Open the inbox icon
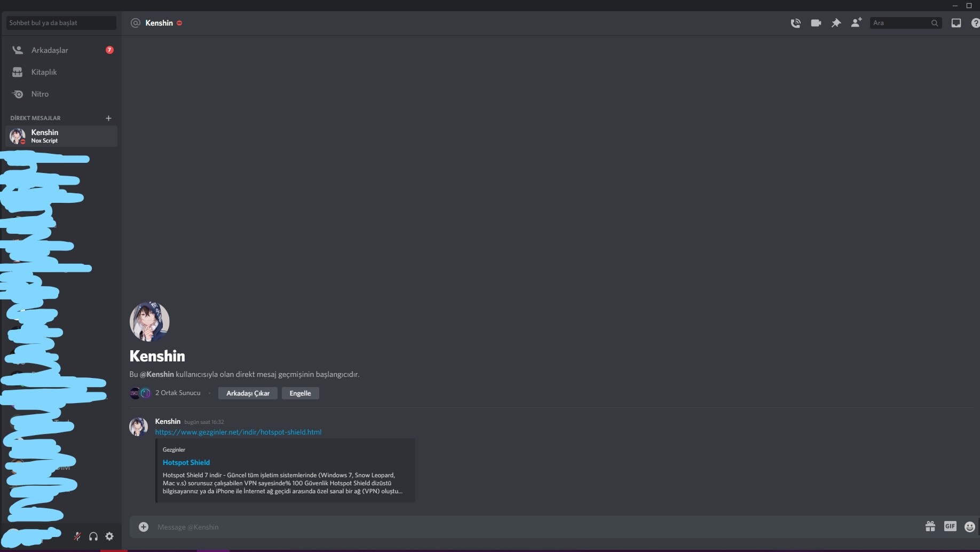 pyautogui.click(x=956, y=23)
